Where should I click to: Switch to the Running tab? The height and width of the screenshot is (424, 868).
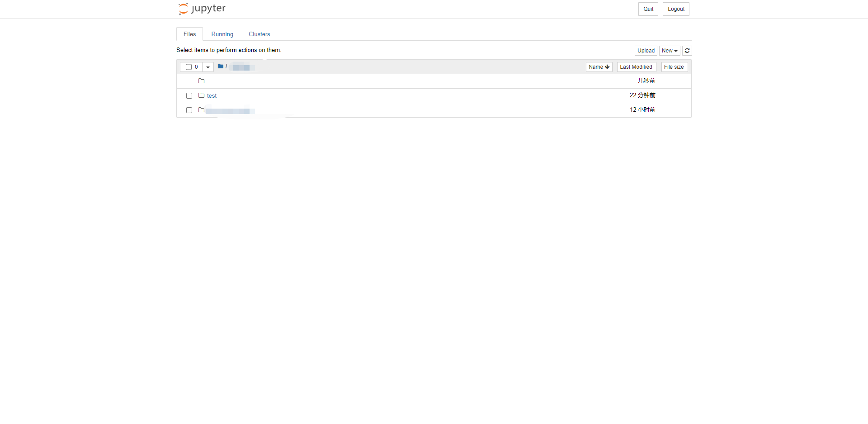[x=222, y=34]
